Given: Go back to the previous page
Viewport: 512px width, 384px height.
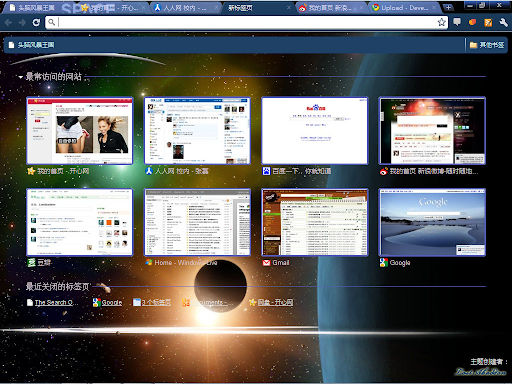Looking at the screenshot, I should pyautogui.click(x=9, y=22).
